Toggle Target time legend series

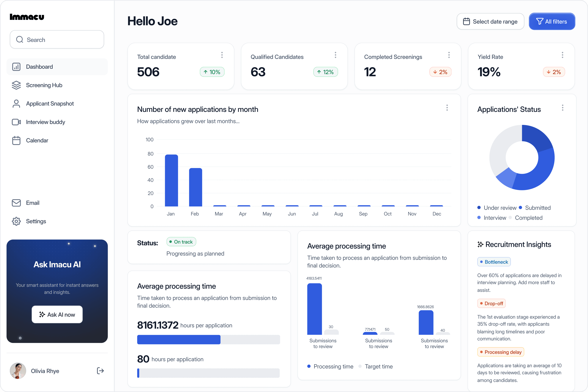coord(375,366)
